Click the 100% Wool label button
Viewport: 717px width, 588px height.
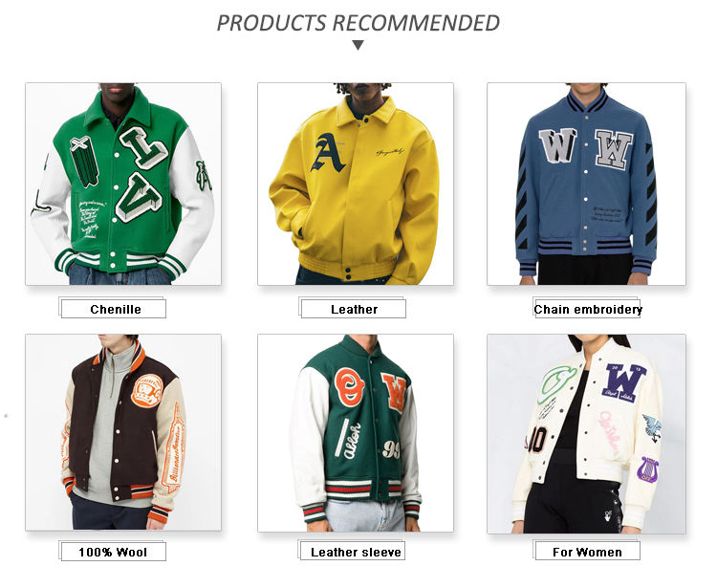(114, 552)
